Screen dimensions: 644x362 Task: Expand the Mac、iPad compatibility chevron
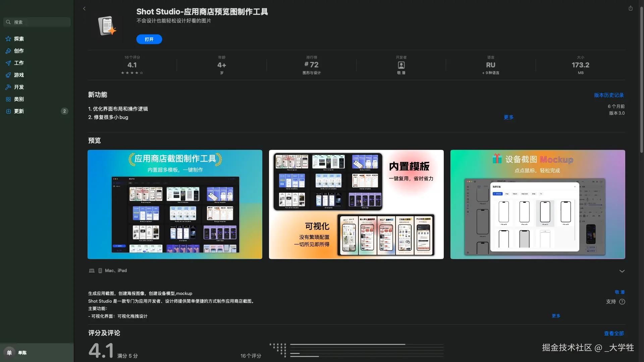tap(622, 271)
